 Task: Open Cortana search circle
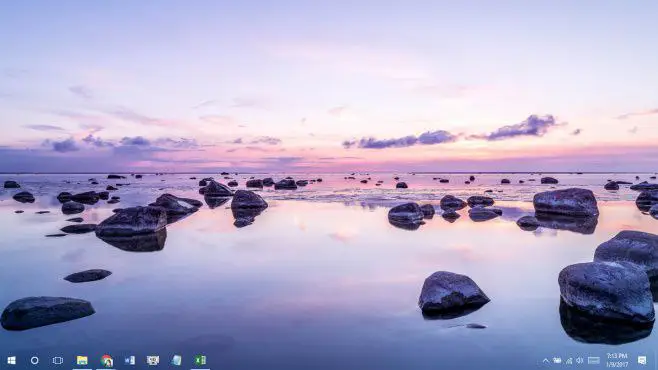pyautogui.click(x=35, y=360)
